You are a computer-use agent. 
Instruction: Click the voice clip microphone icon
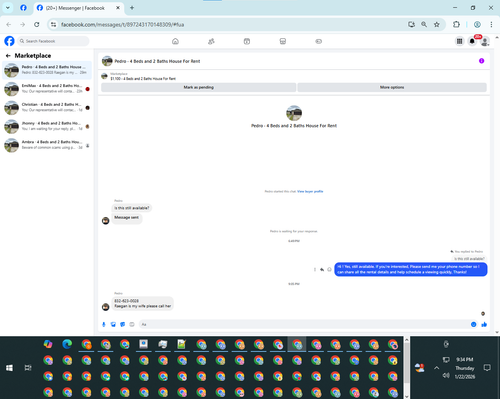point(104,324)
